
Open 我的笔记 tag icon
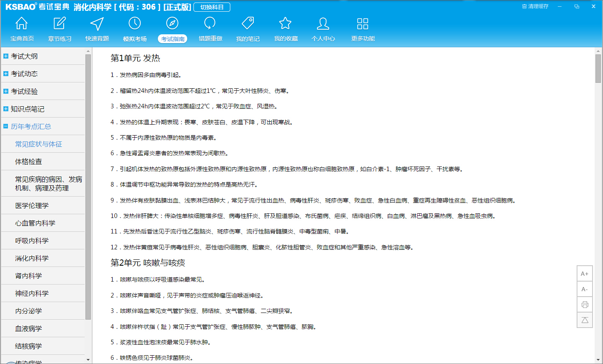[x=247, y=24]
